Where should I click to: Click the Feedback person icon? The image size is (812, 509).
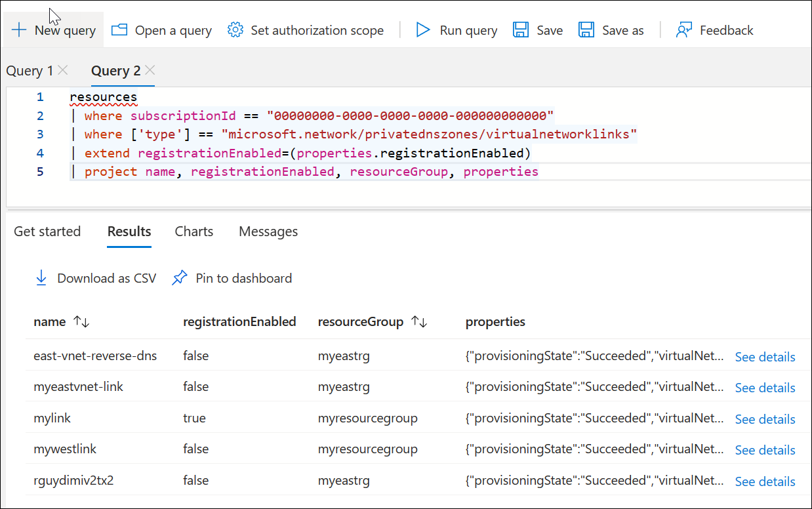684,30
